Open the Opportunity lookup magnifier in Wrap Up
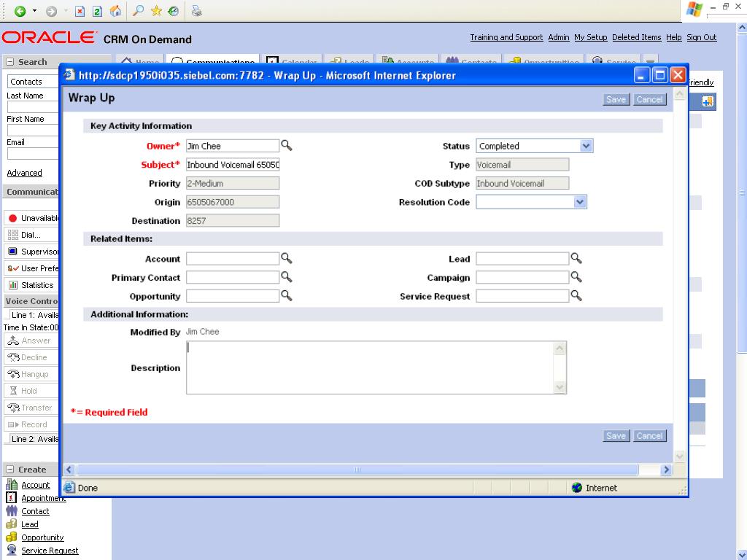 coord(286,295)
